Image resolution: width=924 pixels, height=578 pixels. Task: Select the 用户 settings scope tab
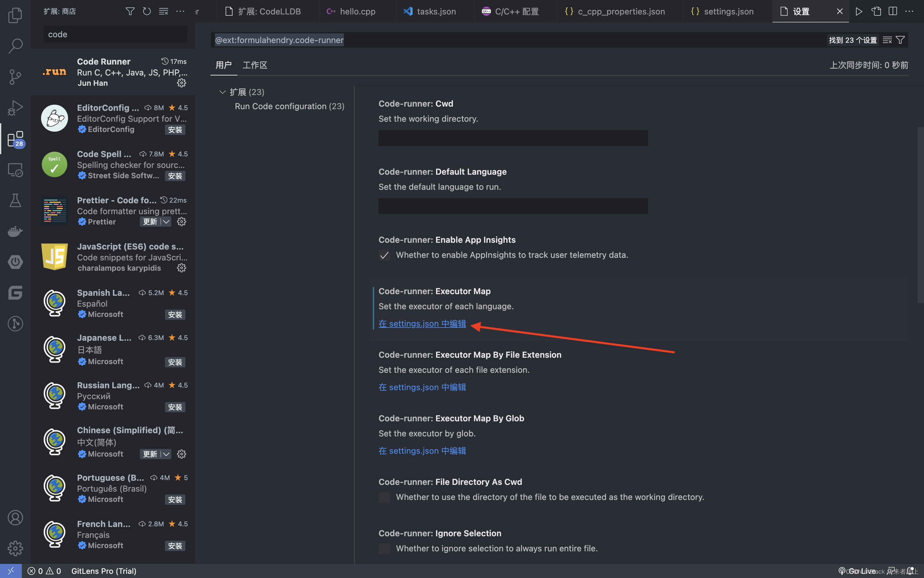click(223, 66)
